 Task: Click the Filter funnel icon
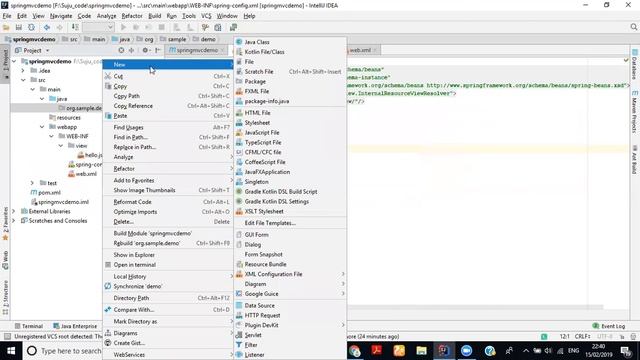point(239,345)
